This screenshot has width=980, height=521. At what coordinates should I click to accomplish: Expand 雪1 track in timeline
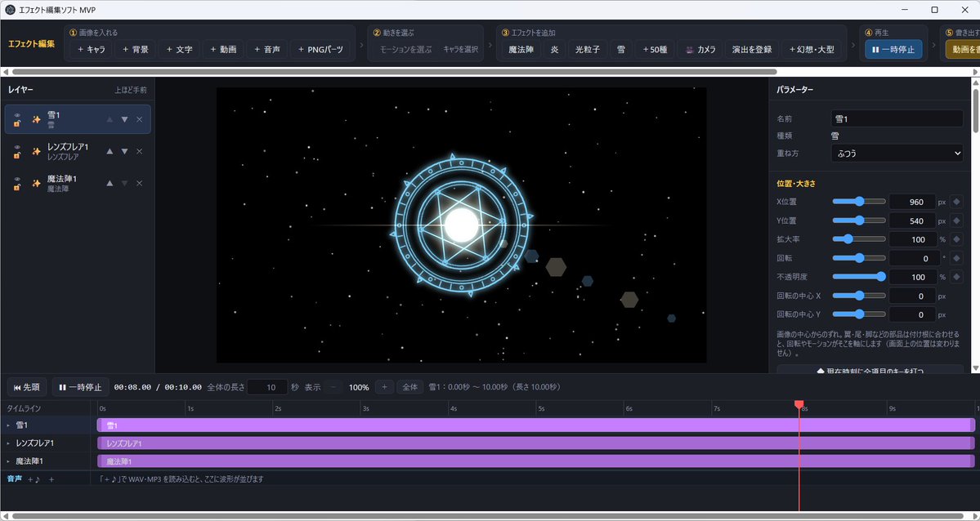(8, 425)
